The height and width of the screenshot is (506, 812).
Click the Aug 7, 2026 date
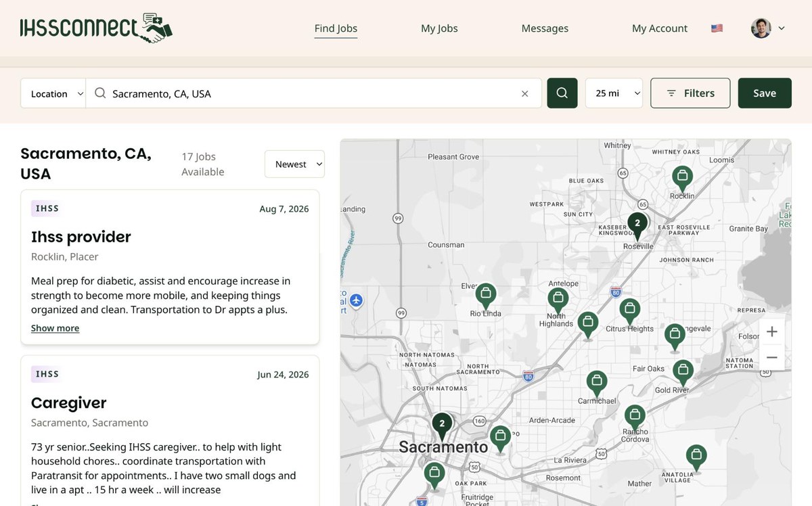pyautogui.click(x=284, y=209)
